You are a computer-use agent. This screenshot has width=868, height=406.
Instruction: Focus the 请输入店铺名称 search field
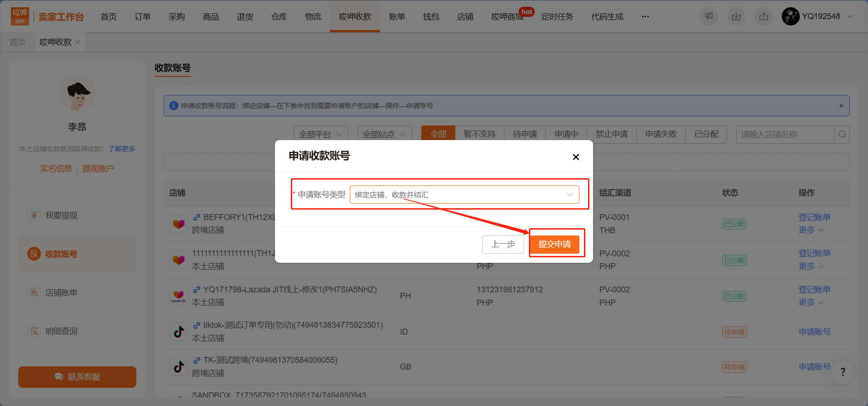pos(785,134)
